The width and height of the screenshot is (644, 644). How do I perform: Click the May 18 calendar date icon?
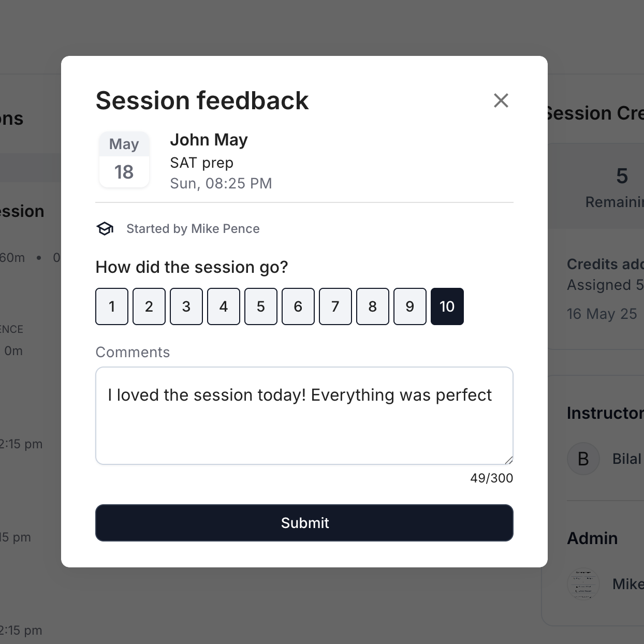(124, 159)
